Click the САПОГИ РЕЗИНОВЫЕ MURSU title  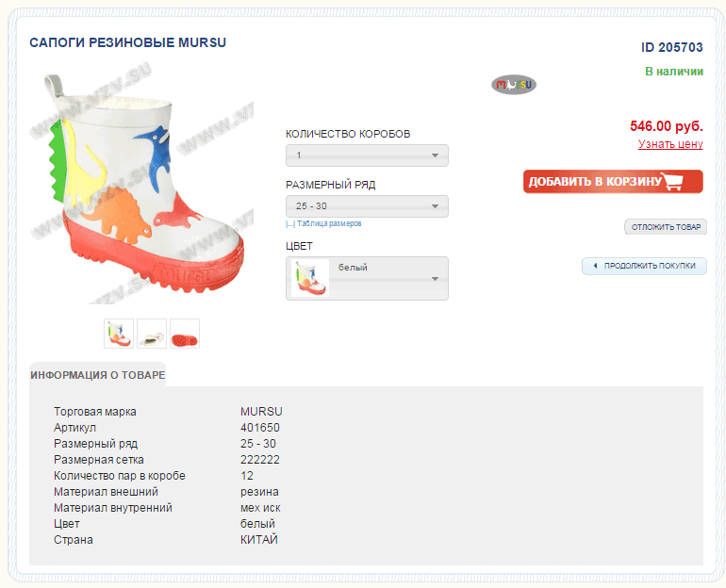tap(128, 43)
